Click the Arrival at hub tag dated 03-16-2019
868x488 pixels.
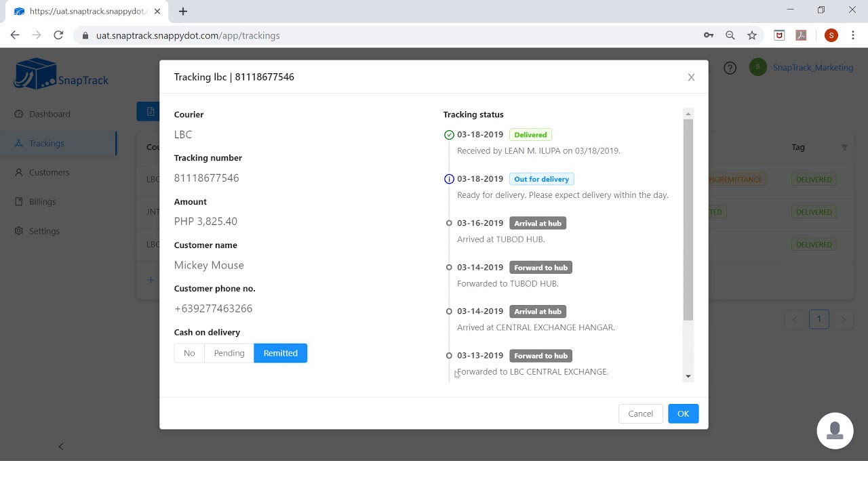pos(538,223)
